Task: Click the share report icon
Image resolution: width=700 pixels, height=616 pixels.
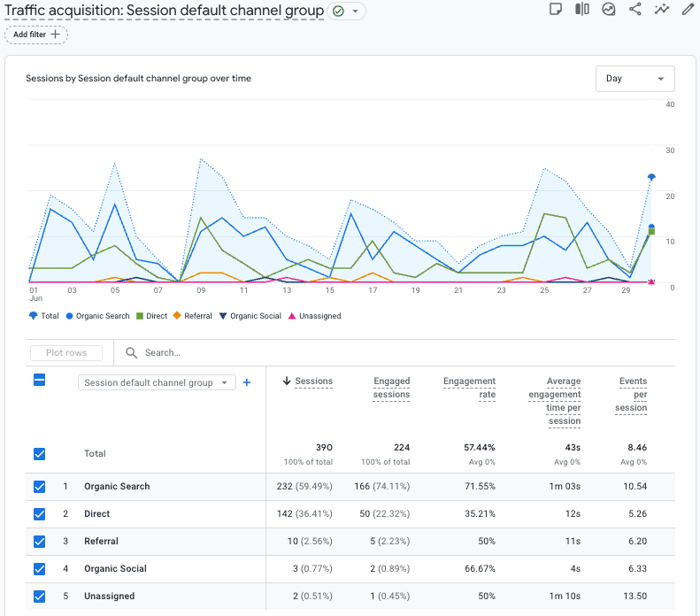Action: coord(635,9)
